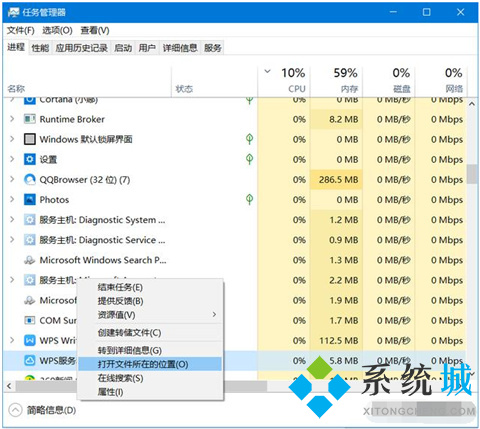Click the leaf suspended icon for Photos
Viewport: 480px width, 429px height.
249,199
